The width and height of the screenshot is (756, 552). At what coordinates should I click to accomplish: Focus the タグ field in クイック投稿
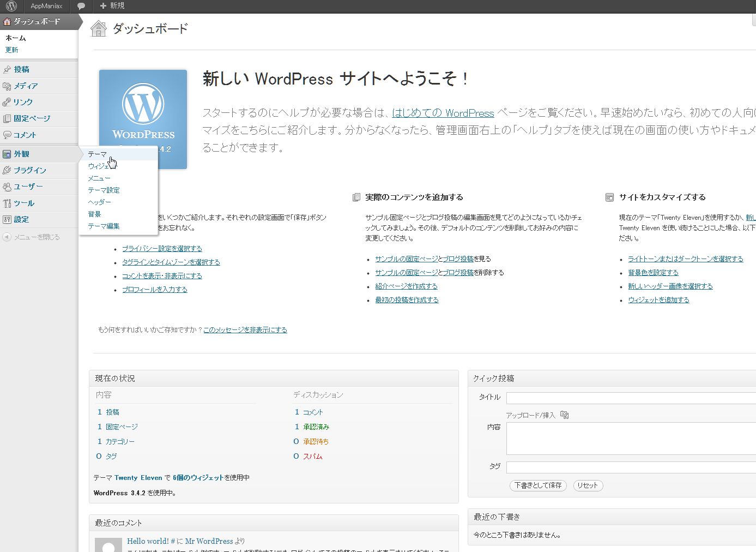point(631,467)
